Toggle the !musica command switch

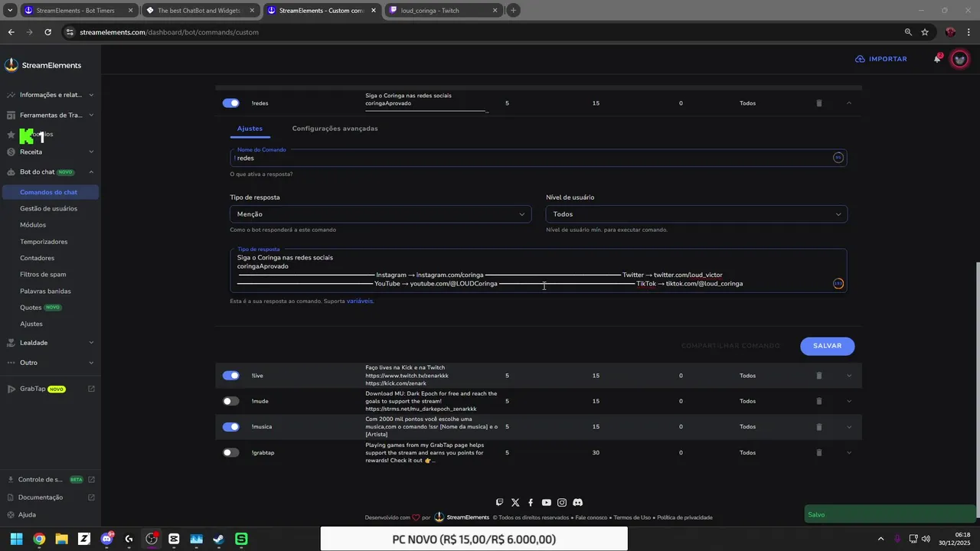(230, 427)
